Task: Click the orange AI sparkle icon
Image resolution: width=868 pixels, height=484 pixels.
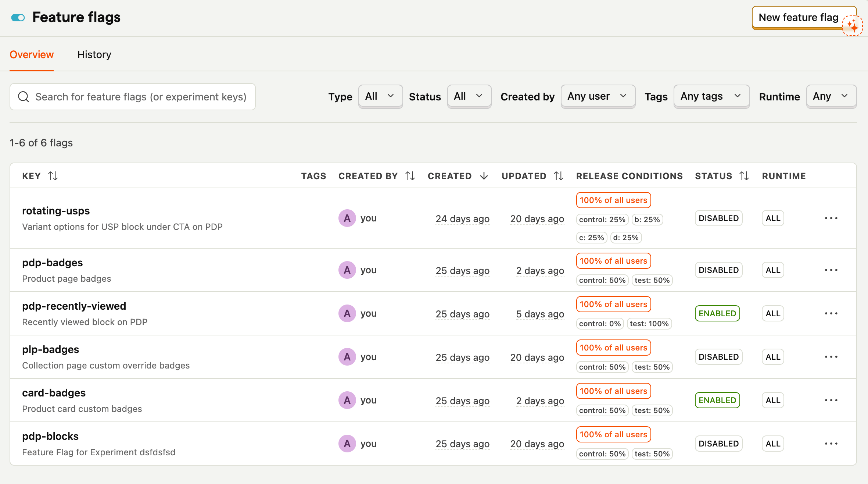Action: click(852, 26)
